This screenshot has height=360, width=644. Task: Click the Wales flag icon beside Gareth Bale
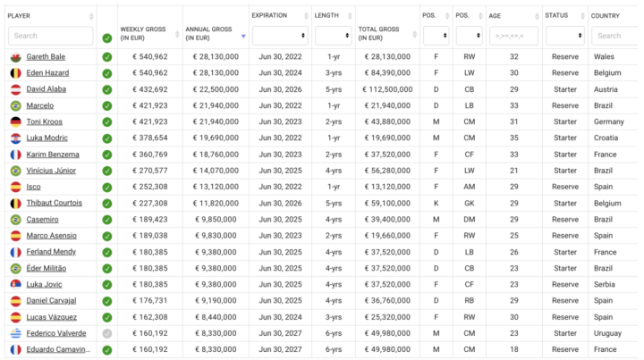pos(15,57)
